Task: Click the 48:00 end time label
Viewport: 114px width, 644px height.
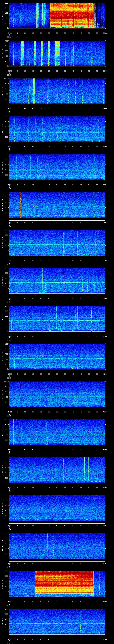Action: click(x=105, y=639)
